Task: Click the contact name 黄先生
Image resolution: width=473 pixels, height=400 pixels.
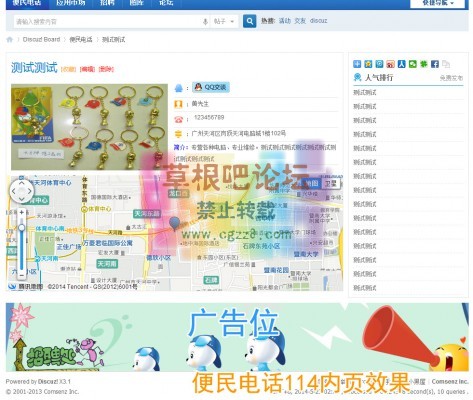Action: [200, 104]
